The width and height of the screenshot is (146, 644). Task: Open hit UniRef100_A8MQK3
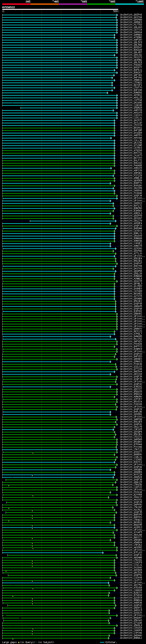click(x=131, y=22)
